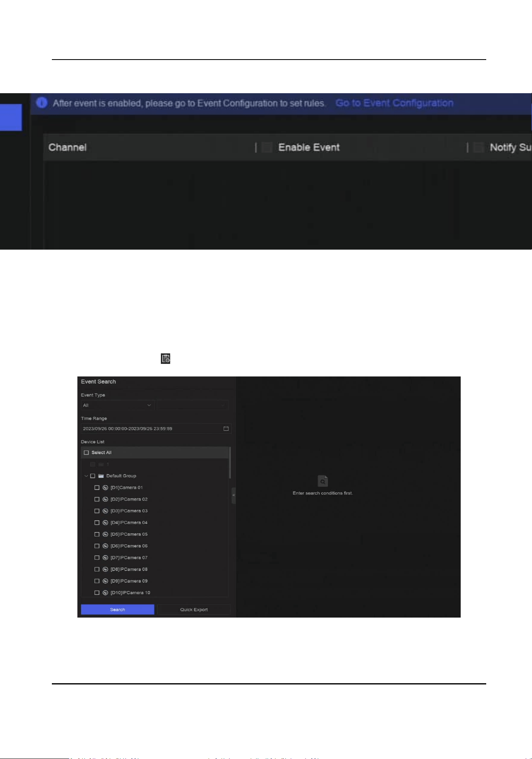532x759 pixels.
Task: Check the [D4]IPCamera 04 checkbox
Action: (97, 523)
